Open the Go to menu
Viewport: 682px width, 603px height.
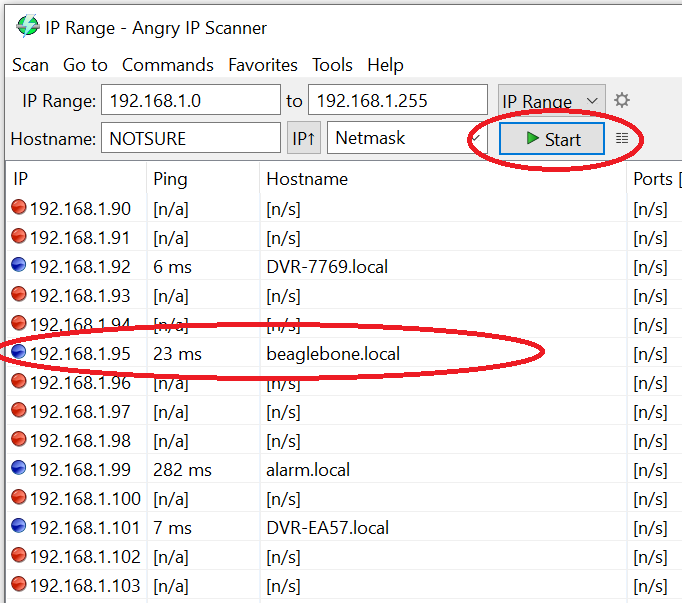[x=85, y=65]
